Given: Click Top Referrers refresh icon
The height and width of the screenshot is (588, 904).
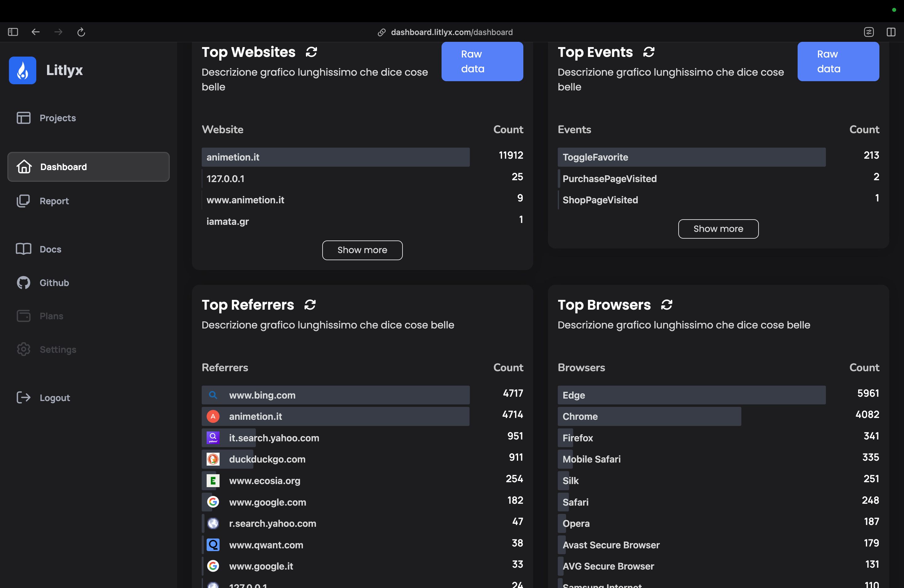Looking at the screenshot, I should click(x=310, y=305).
